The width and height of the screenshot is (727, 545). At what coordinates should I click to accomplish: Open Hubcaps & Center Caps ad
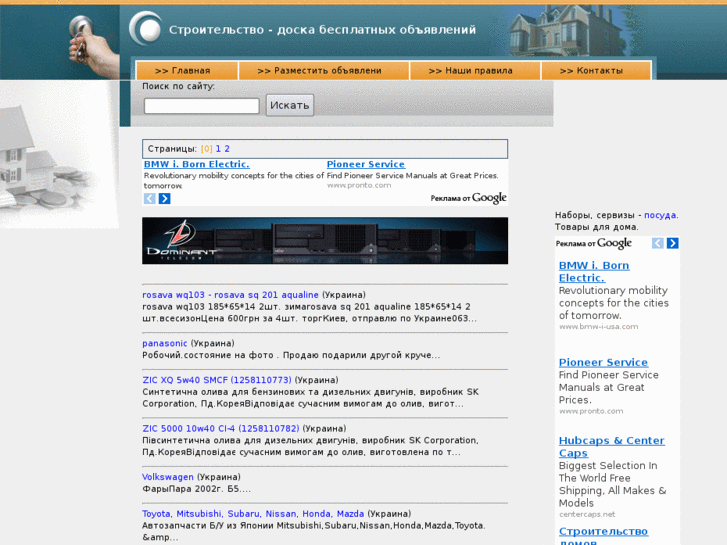click(612, 447)
